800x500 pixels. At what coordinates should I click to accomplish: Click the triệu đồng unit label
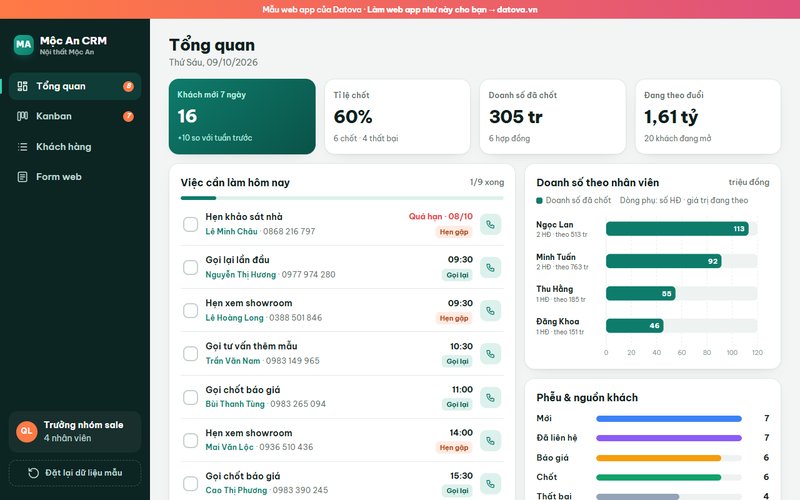(x=749, y=182)
